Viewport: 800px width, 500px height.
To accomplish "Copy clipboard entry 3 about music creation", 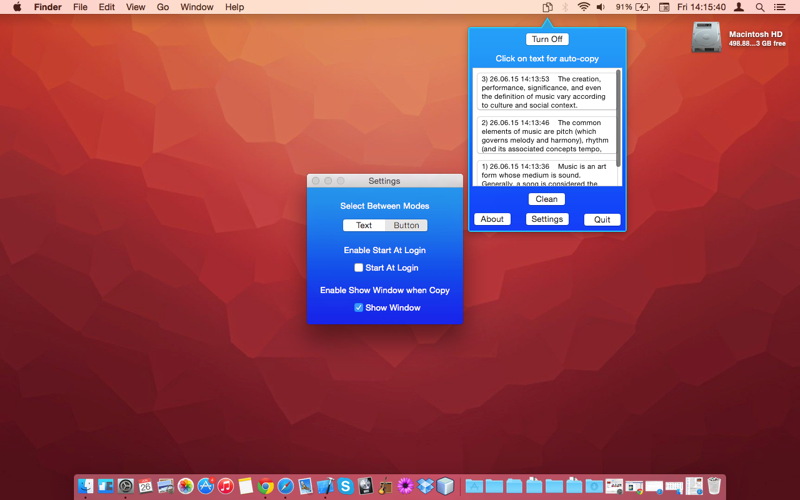I will click(x=546, y=92).
